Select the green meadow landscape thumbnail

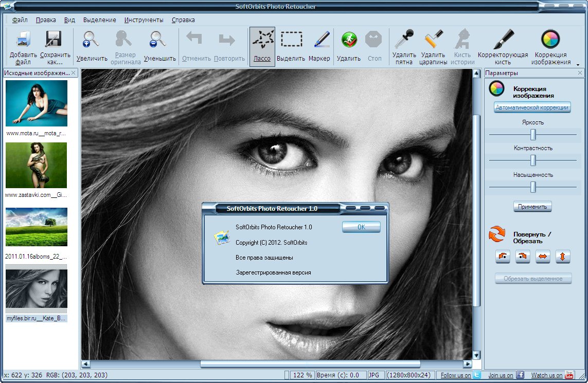tap(36, 227)
